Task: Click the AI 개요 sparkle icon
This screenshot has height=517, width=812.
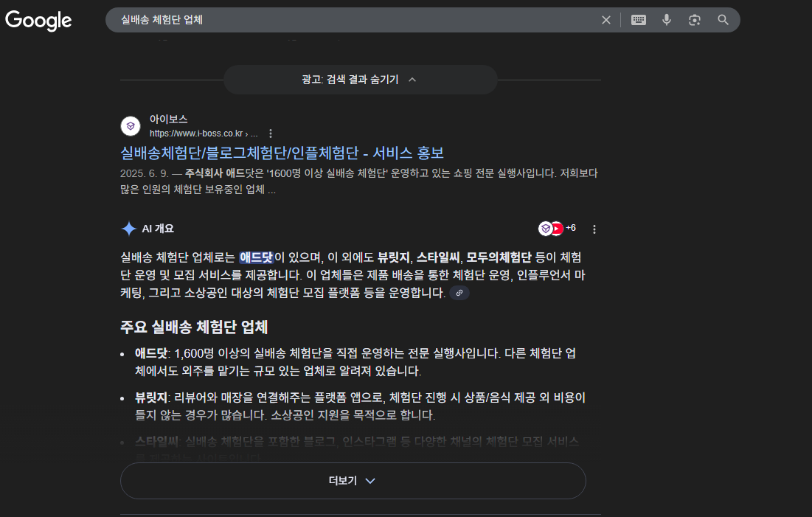Action: point(128,229)
